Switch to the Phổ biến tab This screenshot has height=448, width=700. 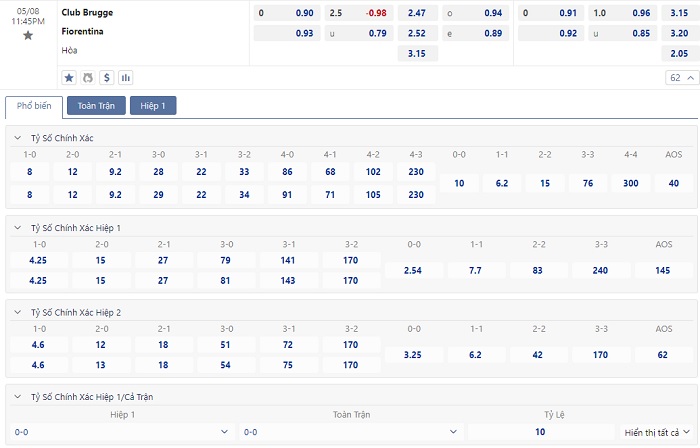point(35,106)
